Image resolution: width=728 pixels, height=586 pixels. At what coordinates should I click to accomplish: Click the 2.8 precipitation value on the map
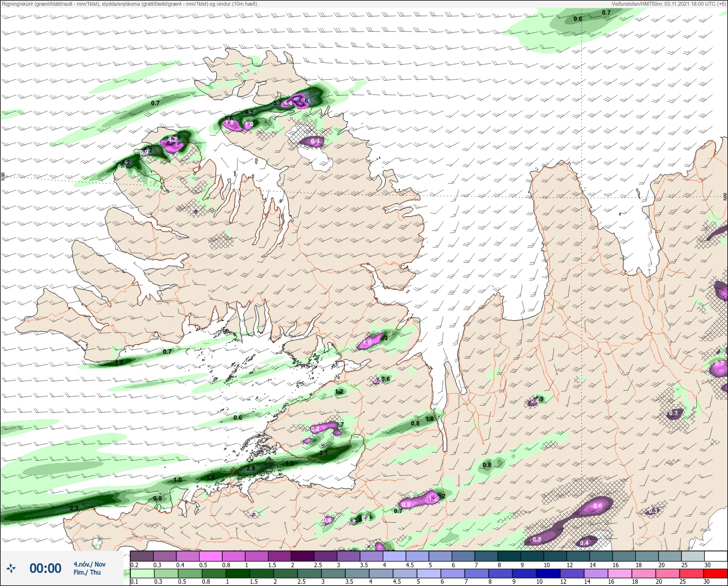[250, 468]
